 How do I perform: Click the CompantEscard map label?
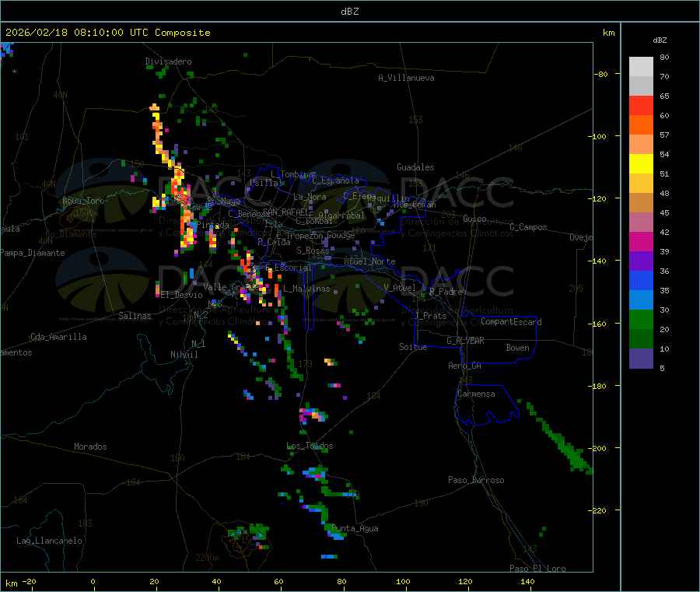click(x=511, y=322)
